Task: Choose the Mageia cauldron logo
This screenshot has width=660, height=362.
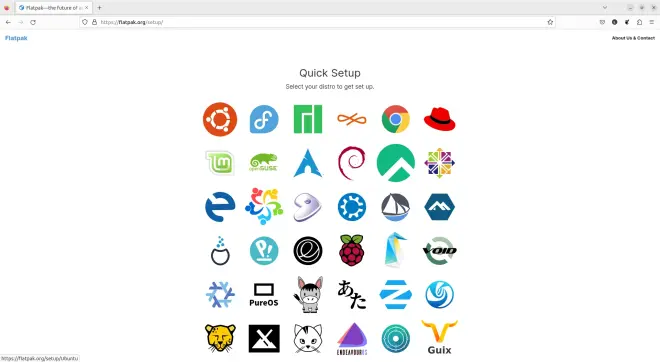Action: pos(220,250)
